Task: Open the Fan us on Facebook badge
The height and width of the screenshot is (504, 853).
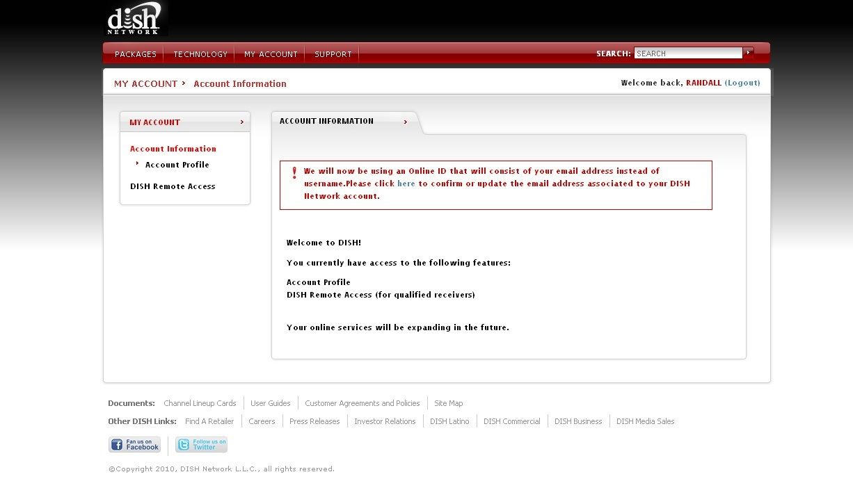Action: click(134, 445)
